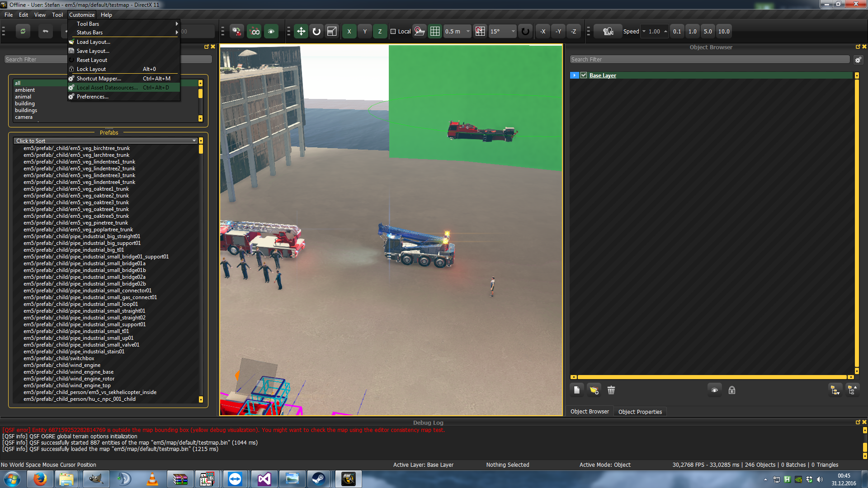Select the Move transform tool

(x=301, y=31)
